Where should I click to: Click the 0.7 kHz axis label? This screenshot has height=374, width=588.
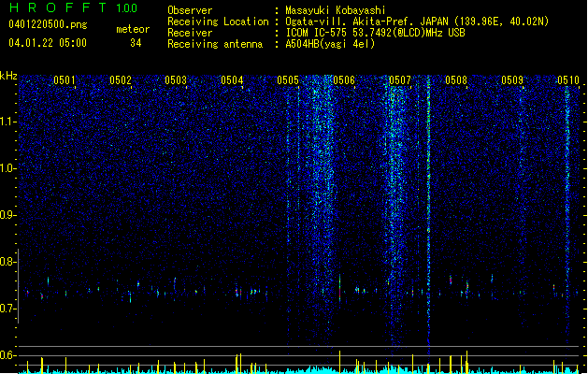(8, 309)
